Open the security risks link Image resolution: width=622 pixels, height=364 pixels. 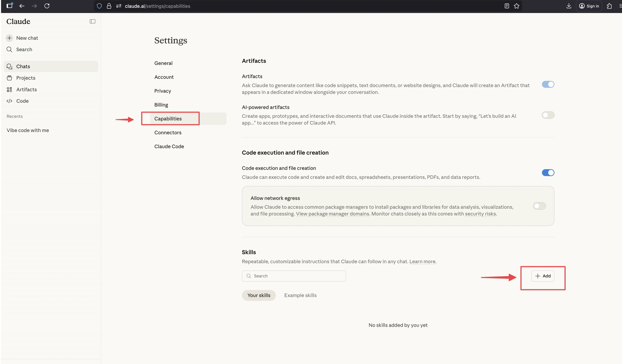coord(480,214)
